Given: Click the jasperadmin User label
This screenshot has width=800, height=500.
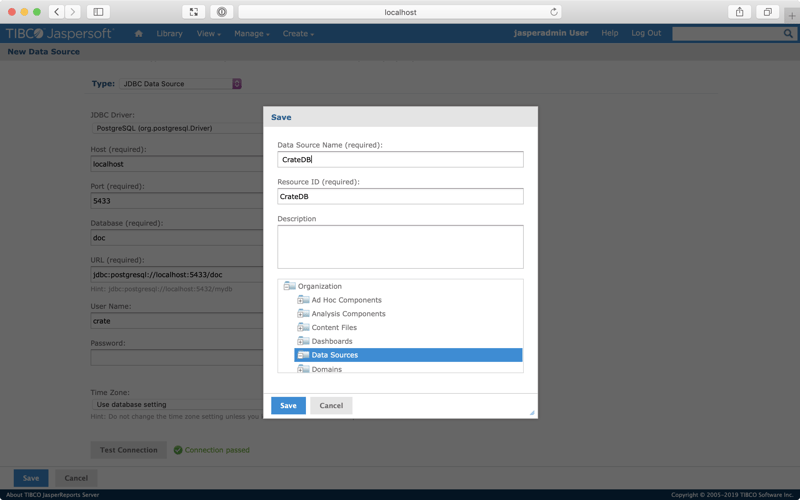Looking at the screenshot, I should click(x=551, y=33).
